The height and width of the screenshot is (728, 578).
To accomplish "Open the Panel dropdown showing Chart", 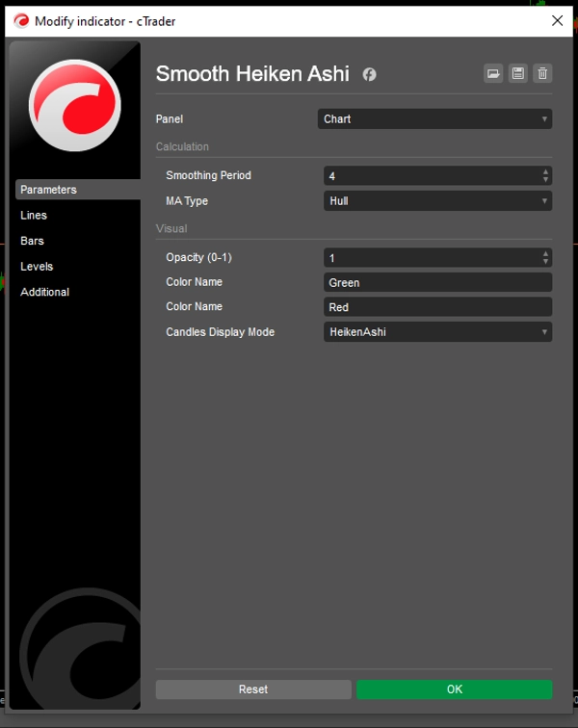I will [434, 119].
